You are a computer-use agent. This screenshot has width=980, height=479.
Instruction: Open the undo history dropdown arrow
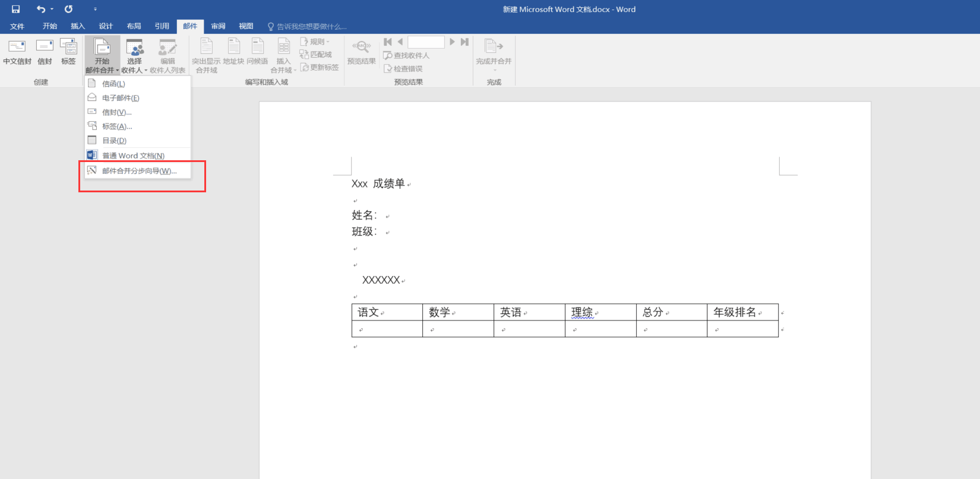coord(52,9)
